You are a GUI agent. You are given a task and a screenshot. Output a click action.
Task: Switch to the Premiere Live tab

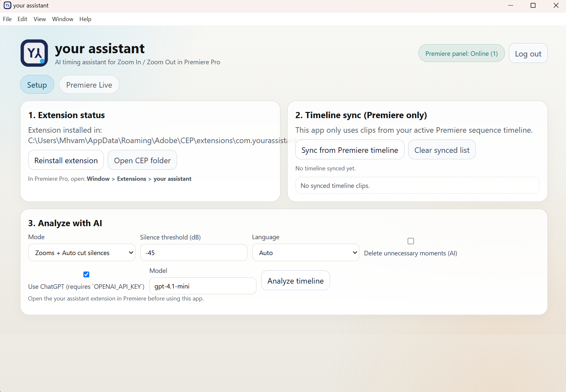click(x=89, y=85)
